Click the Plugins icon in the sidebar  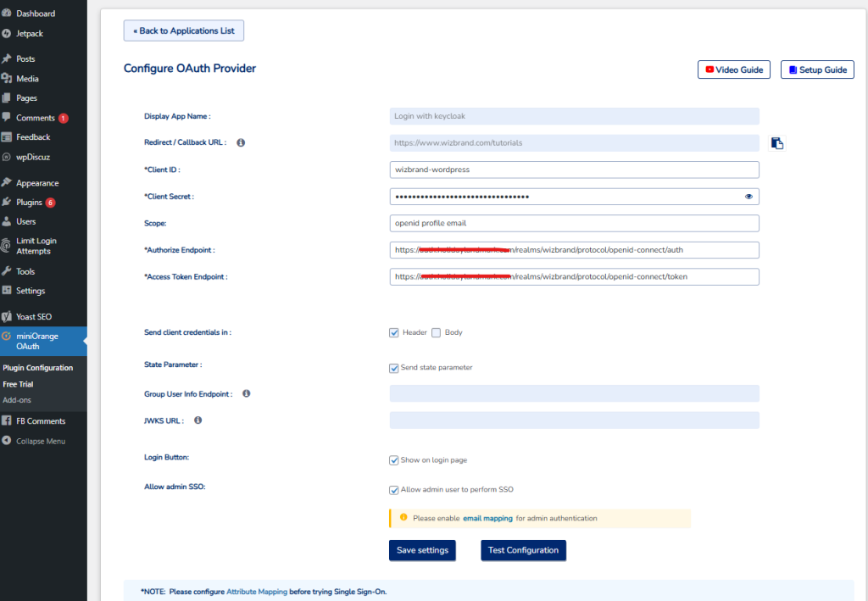tap(7, 203)
